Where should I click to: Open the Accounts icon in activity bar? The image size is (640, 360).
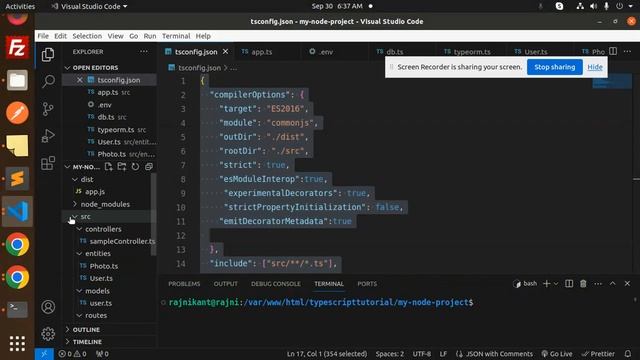pyautogui.click(x=48, y=307)
